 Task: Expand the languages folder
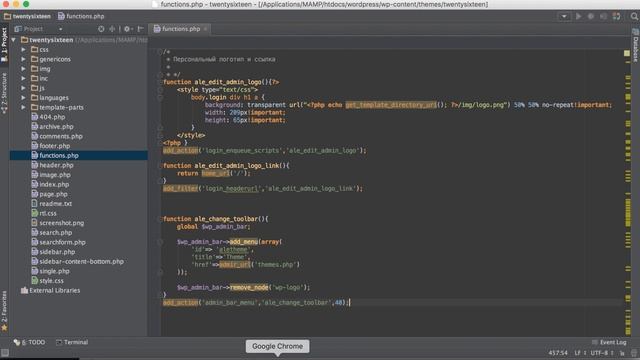[24, 98]
